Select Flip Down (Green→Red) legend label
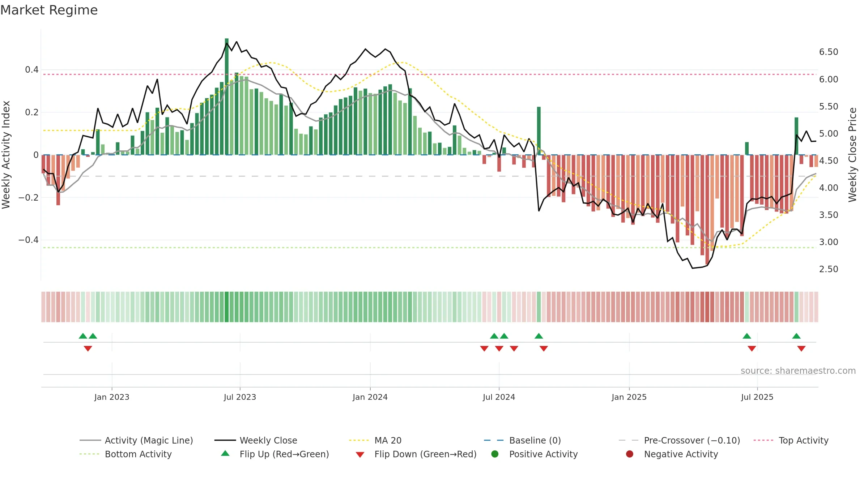This screenshot has height=488, width=868. (x=425, y=454)
